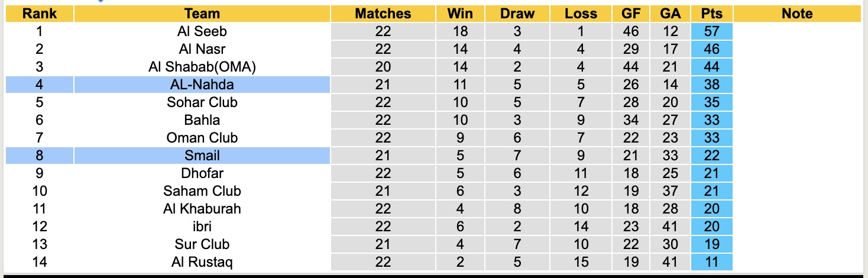
Task: Click the Note column header
Action: (796, 14)
